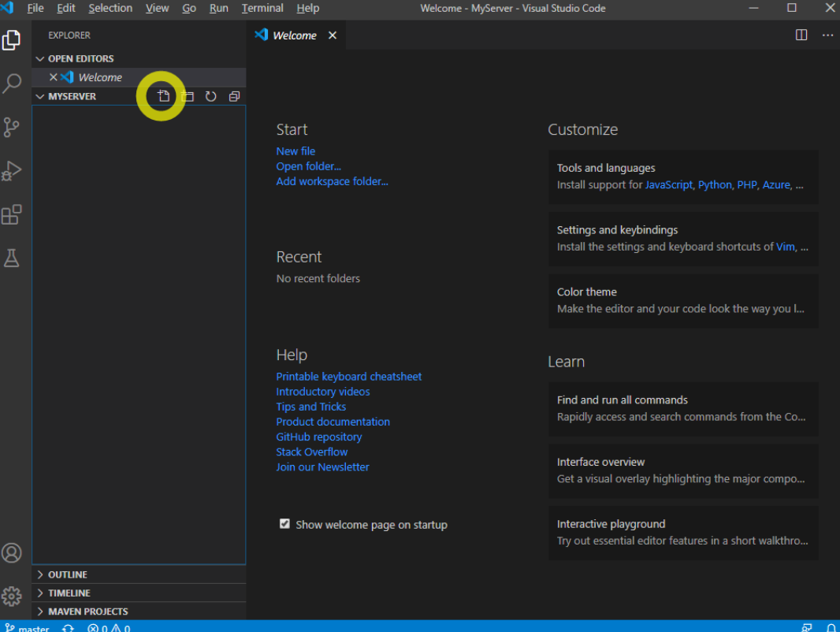Split the editor to the right

[x=801, y=35]
